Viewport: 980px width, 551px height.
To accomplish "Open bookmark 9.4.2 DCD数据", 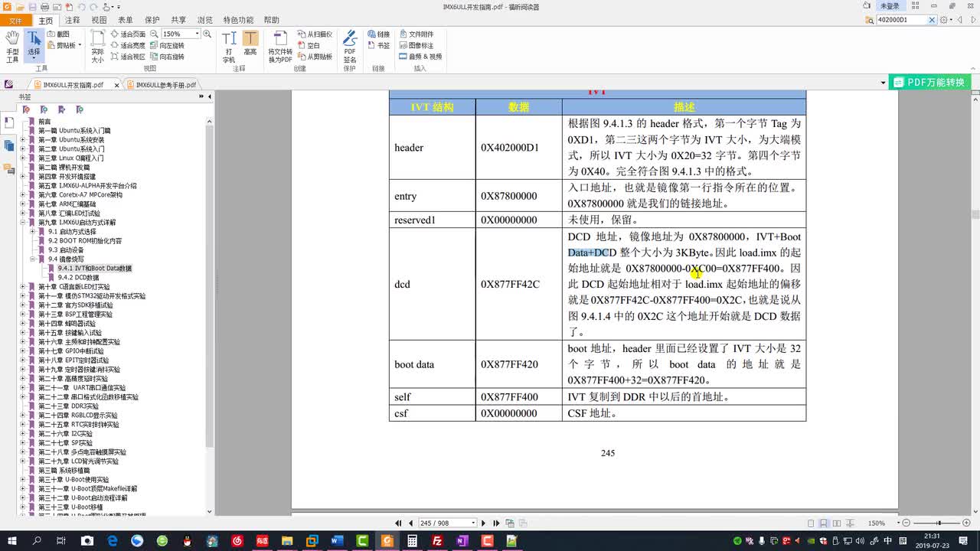I will click(x=78, y=278).
